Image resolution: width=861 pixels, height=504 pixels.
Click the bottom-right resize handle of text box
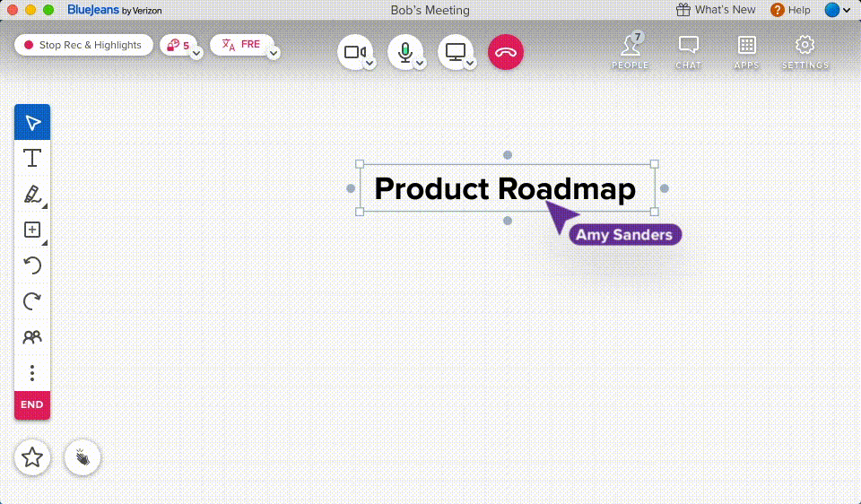(x=654, y=212)
